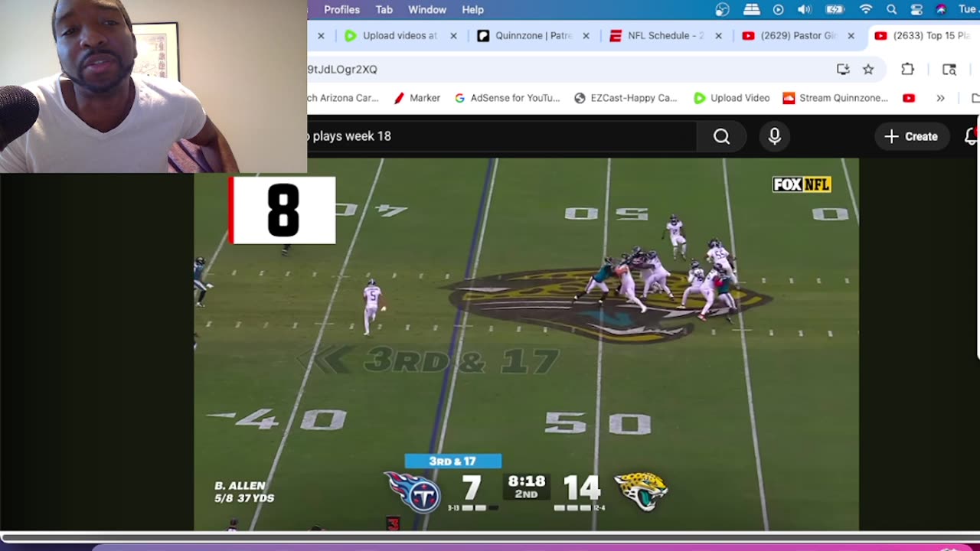Click the YouTube Create button

910,136
